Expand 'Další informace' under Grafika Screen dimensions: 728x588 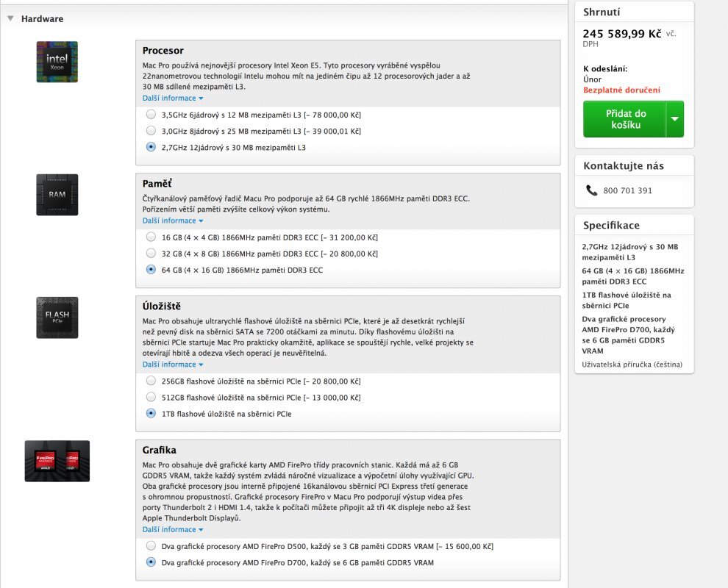pos(173,529)
